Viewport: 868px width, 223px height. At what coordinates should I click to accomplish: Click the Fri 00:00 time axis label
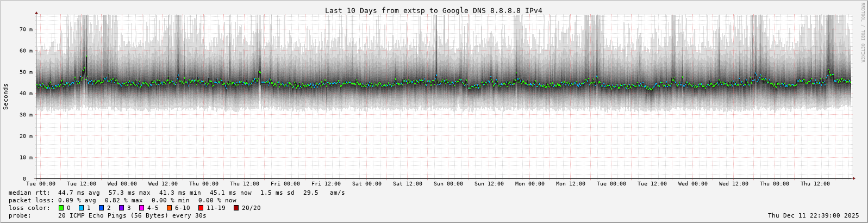click(x=285, y=184)
